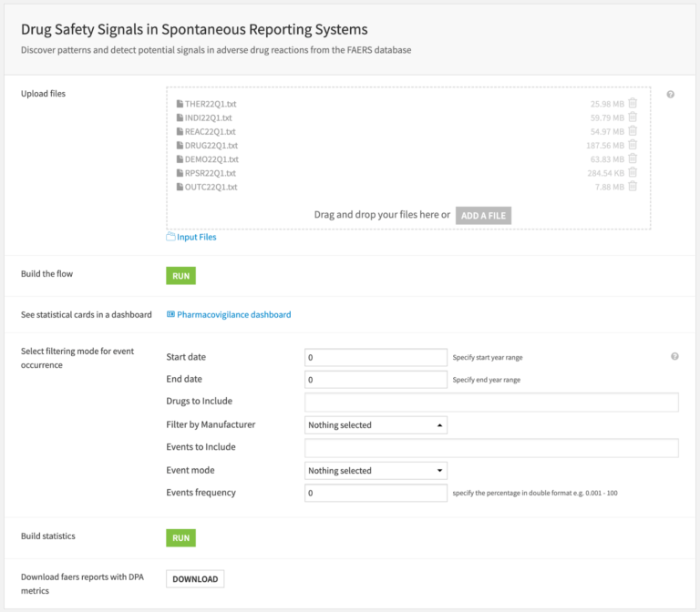Trash the DEMO22Q1.txt file
The height and width of the screenshot is (612, 700).
(633, 158)
